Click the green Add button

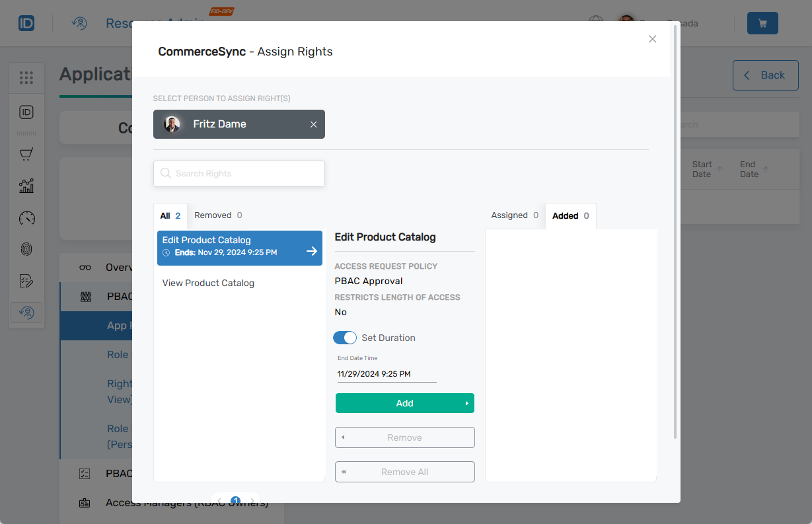(x=405, y=403)
